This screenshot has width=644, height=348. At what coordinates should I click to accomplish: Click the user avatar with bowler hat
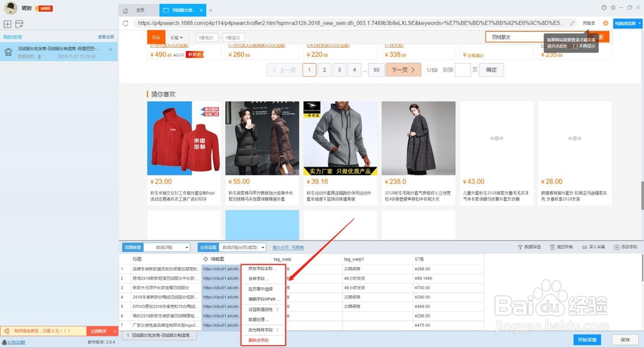(11, 8)
